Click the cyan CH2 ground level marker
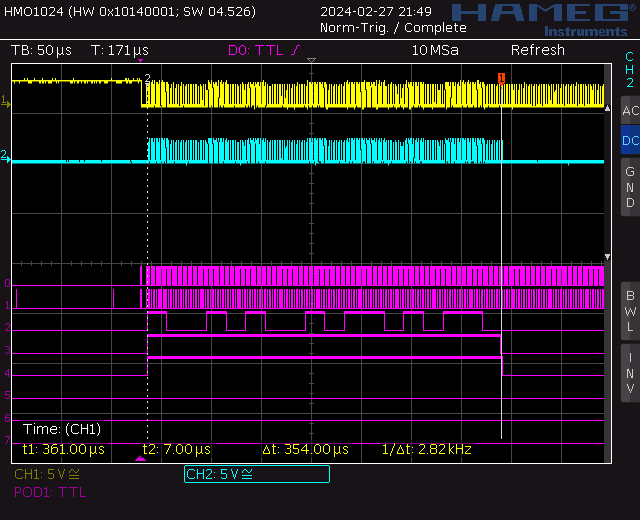The height and width of the screenshot is (520, 640). click(x=6, y=156)
